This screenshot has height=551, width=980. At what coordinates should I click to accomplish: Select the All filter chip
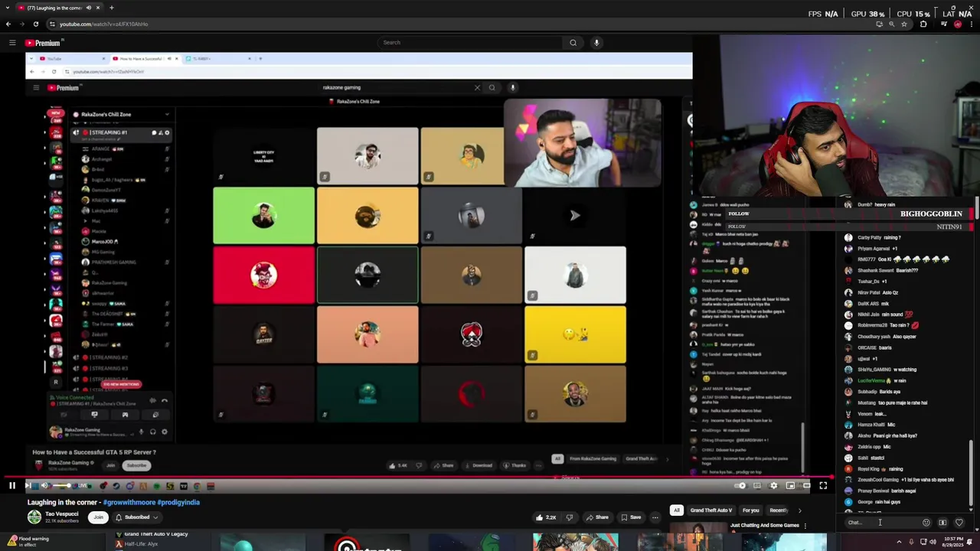coord(676,510)
